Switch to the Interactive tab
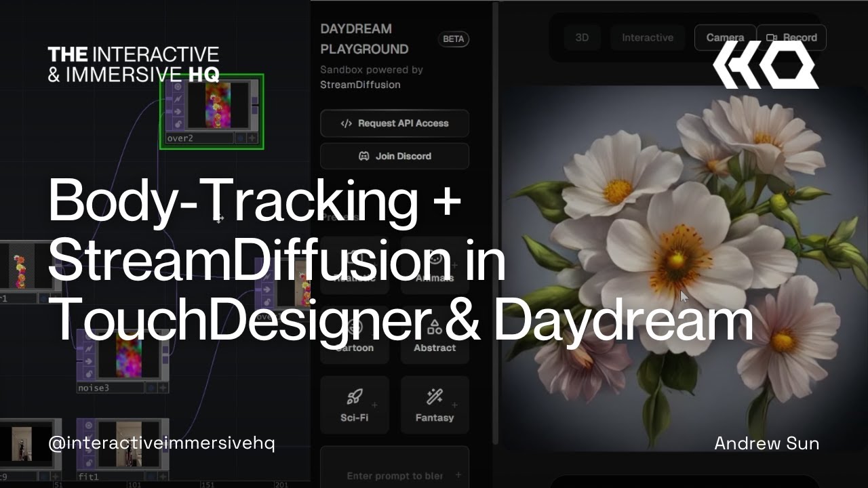The image size is (868, 488). click(648, 38)
